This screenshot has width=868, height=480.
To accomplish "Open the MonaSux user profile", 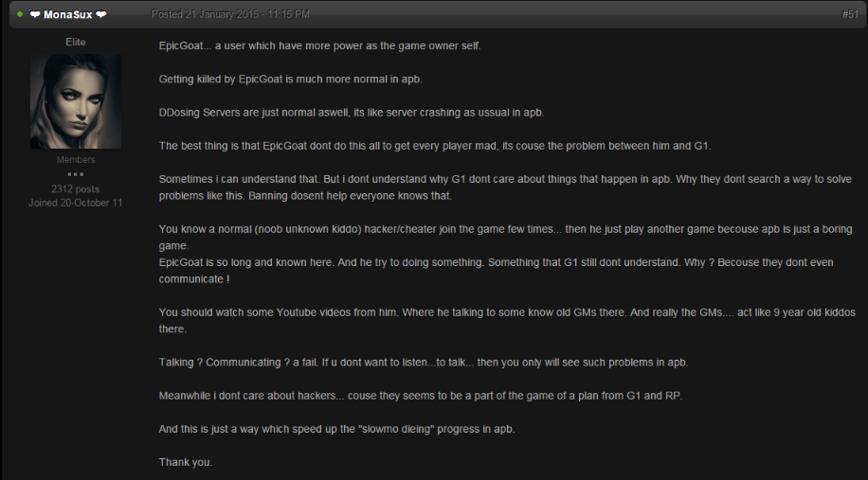I will tap(67, 14).
